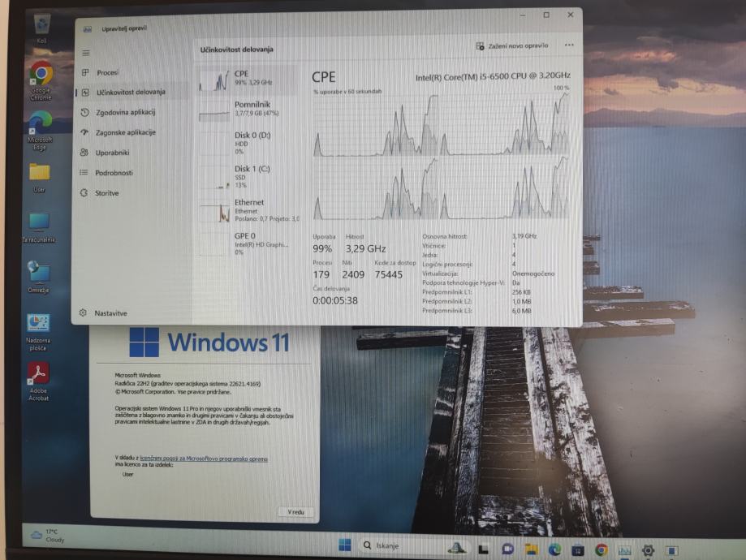Click the Virtualizacija Onemogočeno value
This screenshot has width=746, height=560.
pyautogui.click(x=533, y=274)
